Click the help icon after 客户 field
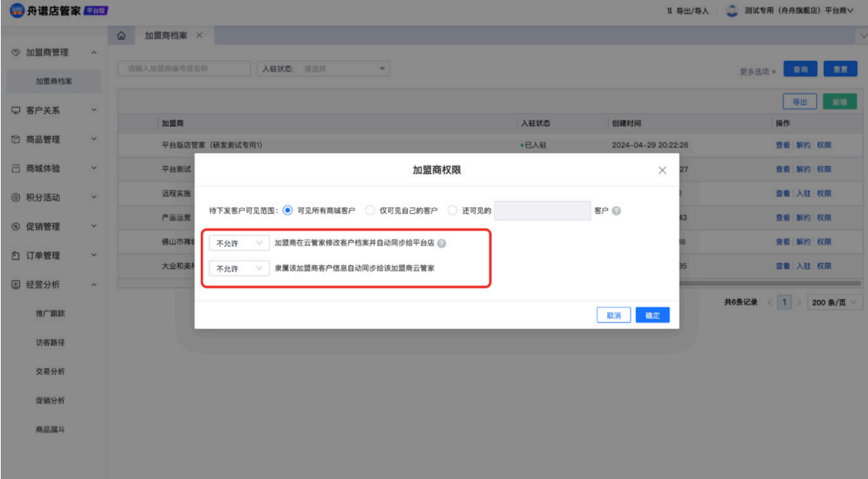 [616, 211]
